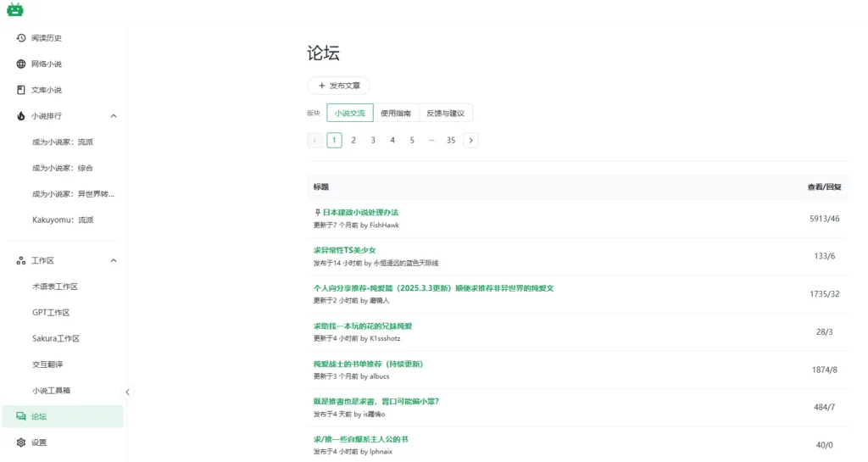Open Sakura工作区 in the sidebar

(56, 338)
